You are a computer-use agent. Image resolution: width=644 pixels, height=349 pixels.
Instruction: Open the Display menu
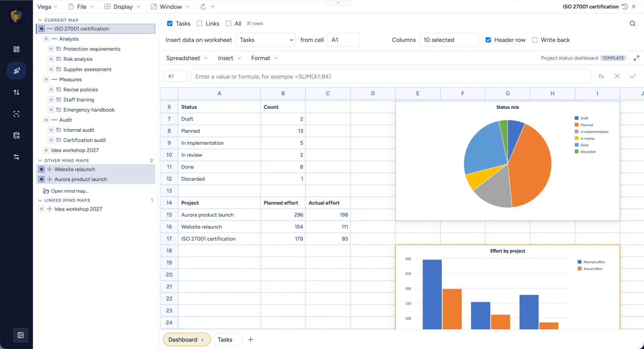click(123, 6)
